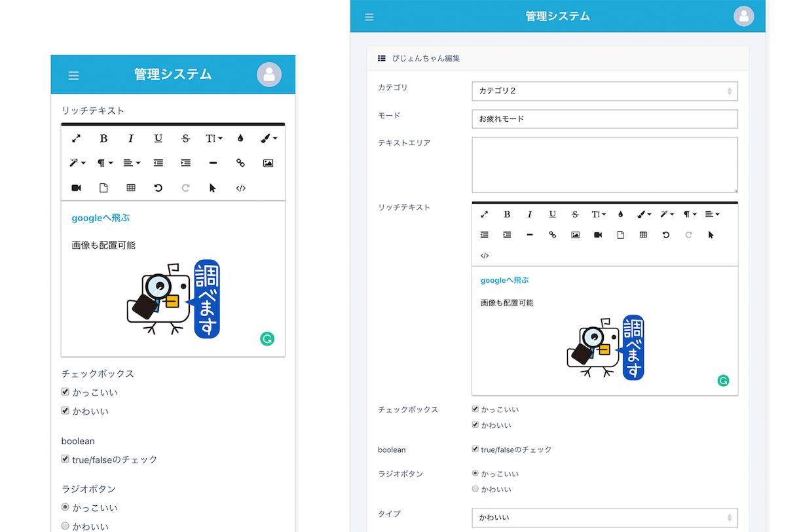Select かっこいい radio button in left mobile view
Viewport: 799px width, 532px height.
[x=65, y=507]
